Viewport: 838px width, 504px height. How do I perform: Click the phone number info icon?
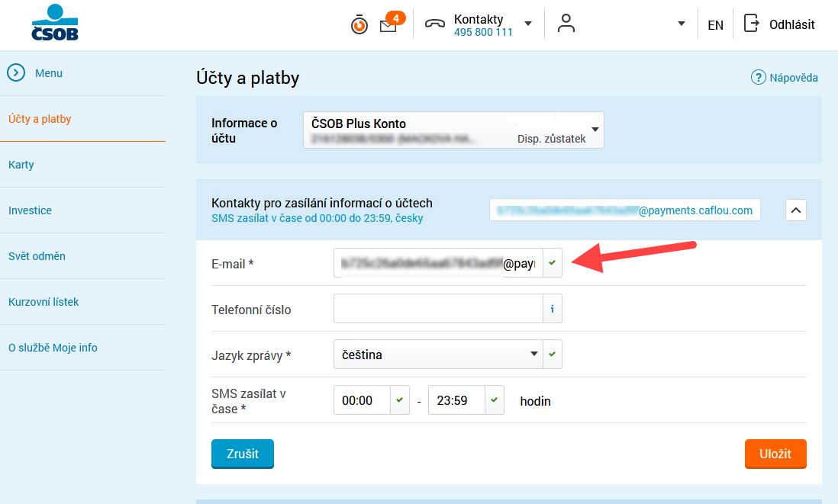tap(552, 310)
